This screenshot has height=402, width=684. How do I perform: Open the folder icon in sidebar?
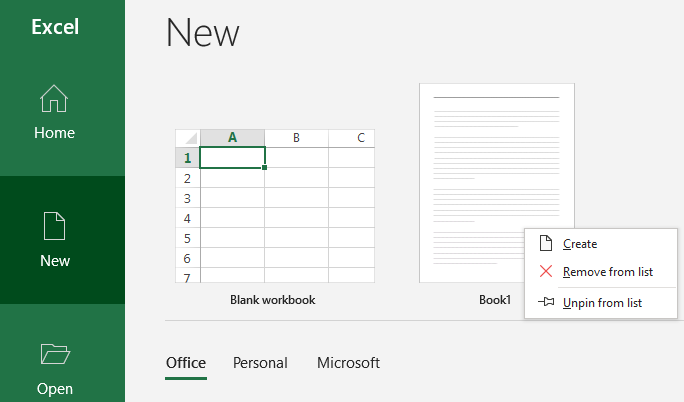[55, 354]
